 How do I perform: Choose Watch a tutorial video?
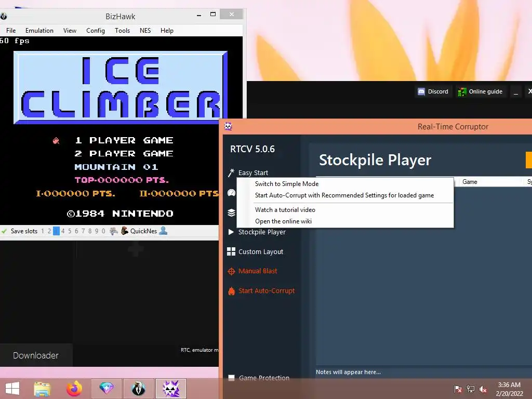[x=345, y=210]
